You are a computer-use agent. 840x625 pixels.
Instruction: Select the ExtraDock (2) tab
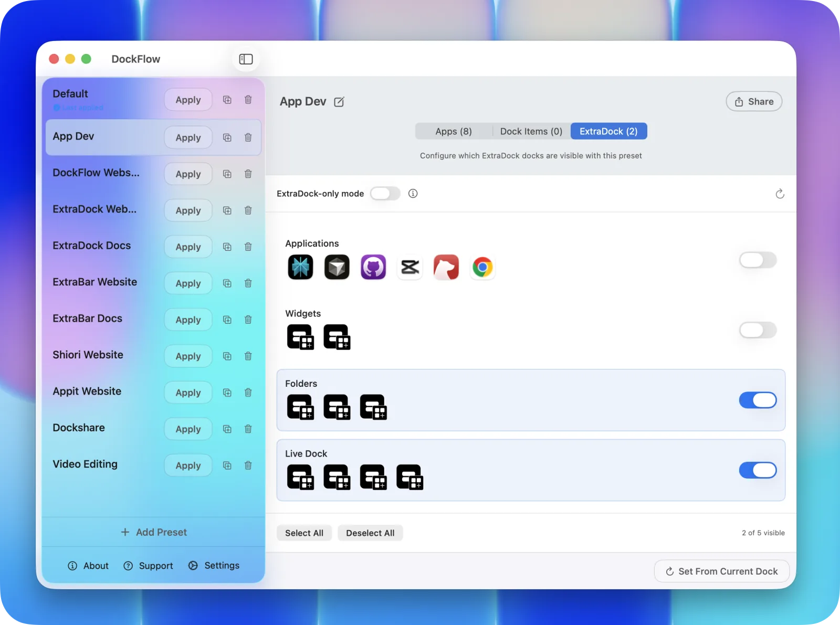[608, 131]
